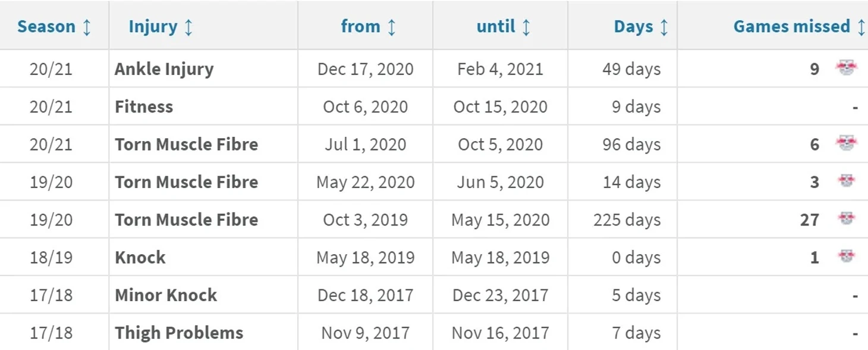
Task: Click sort arrows next to Games missed
Action: click(x=861, y=27)
